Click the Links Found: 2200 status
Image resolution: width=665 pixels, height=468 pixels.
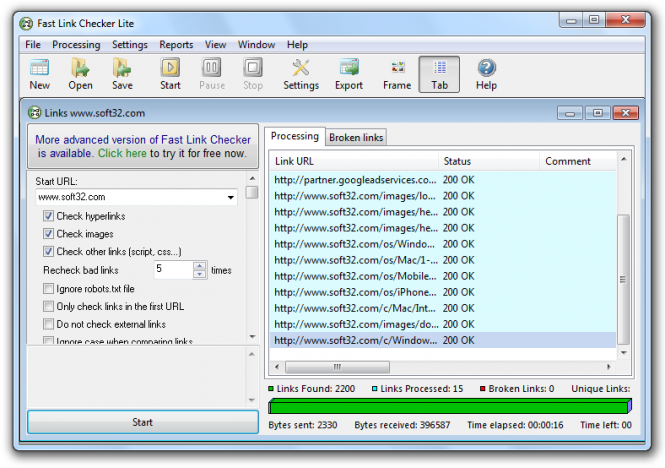(312, 389)
